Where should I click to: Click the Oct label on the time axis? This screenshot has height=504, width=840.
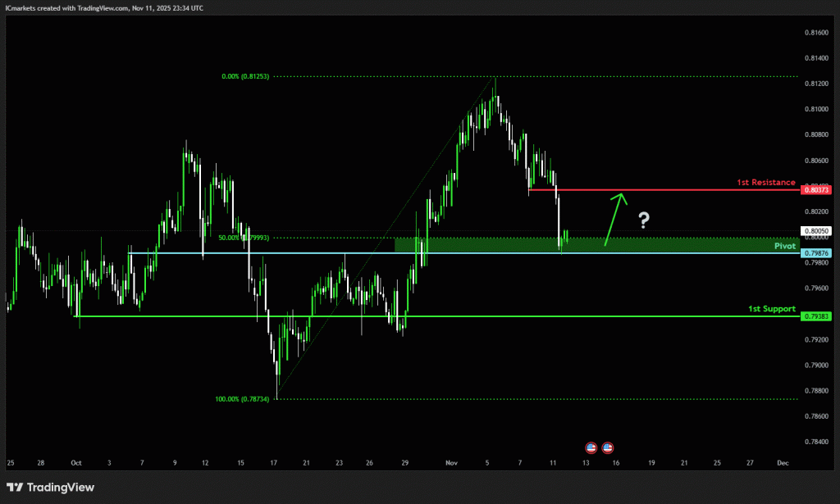tap(75, 463)
